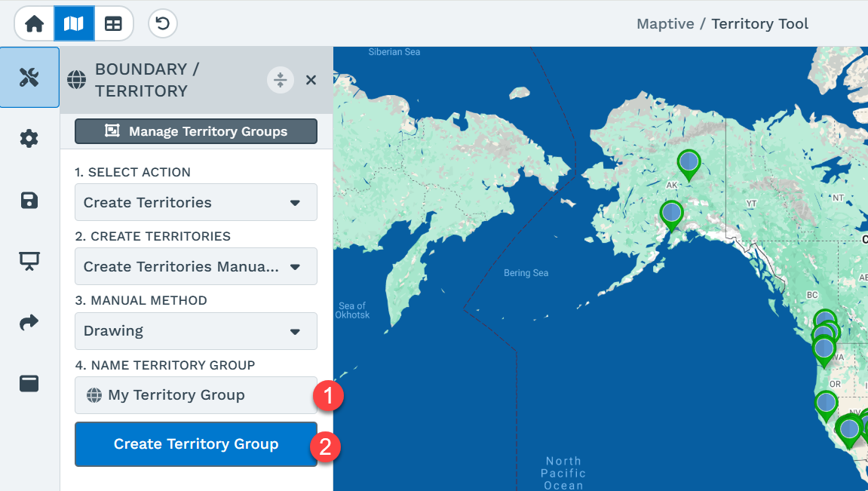This screenshot has height=491, width=868.
Task: Click the undo/reset circular arrow
Action: [163, 24]
